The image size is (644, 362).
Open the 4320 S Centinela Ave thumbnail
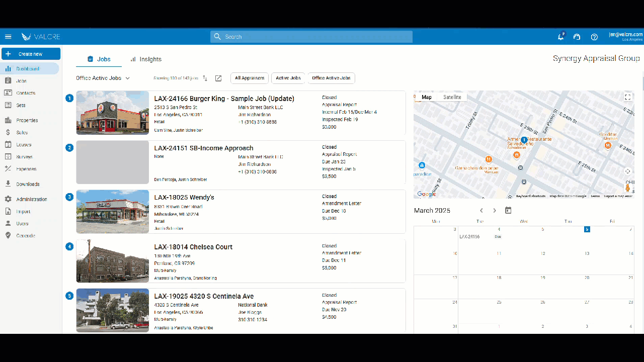113,310
